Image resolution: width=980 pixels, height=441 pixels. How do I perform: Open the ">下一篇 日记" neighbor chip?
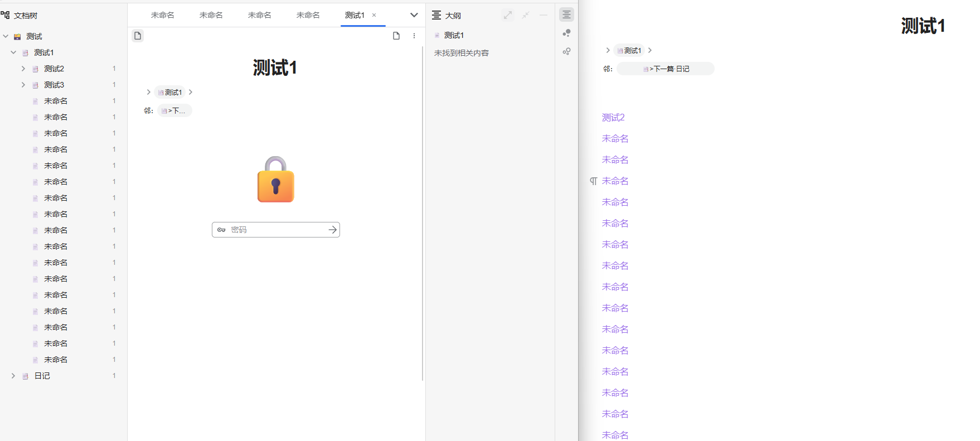click(666, 69)
